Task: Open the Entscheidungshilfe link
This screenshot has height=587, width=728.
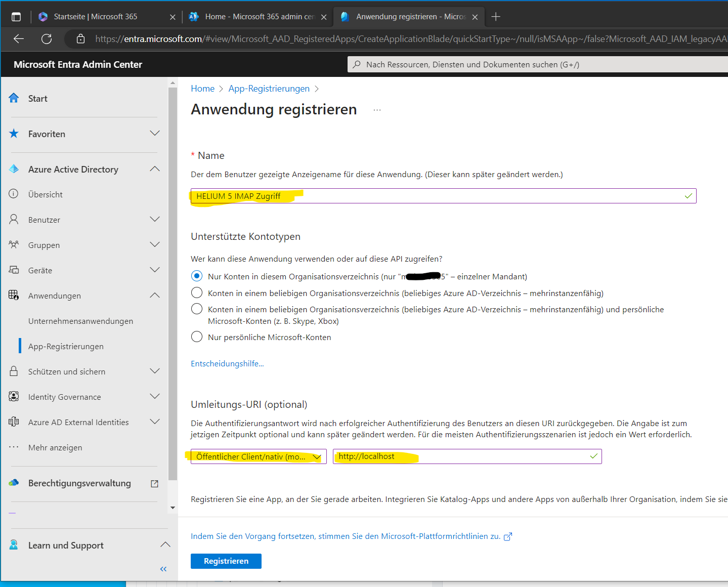Action: pyautogui.click(x=227, y=363)
